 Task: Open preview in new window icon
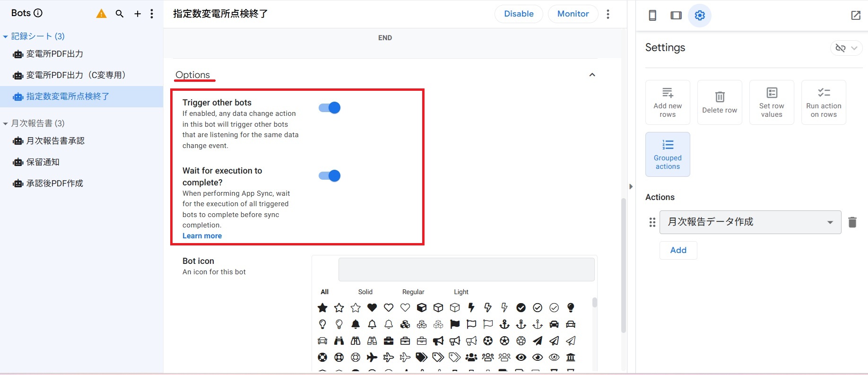click(856, 15)
